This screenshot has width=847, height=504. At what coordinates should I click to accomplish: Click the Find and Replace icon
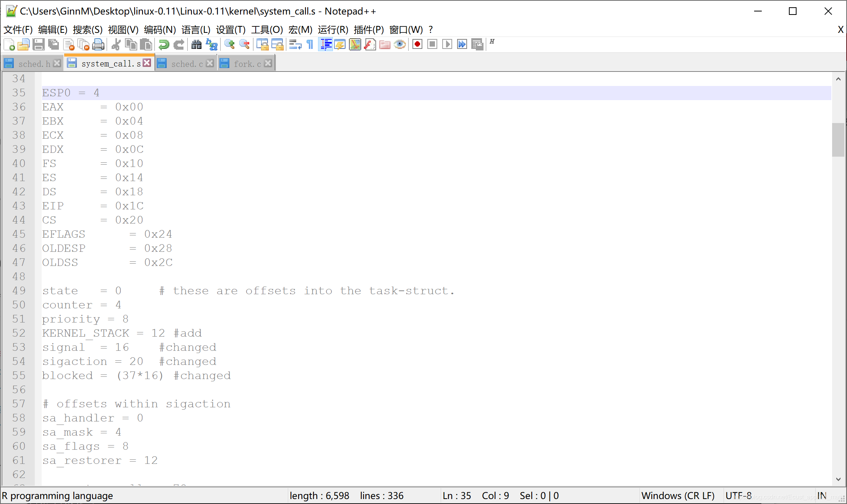(211, 45)
